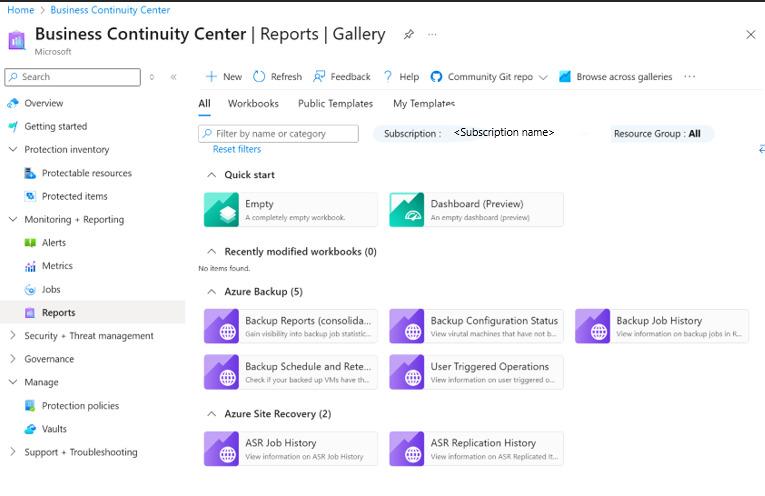This screenshot has height=496, width=765.
Task: Open the Backup Reports (consolidated) workbook
Action: pos(291,326)
